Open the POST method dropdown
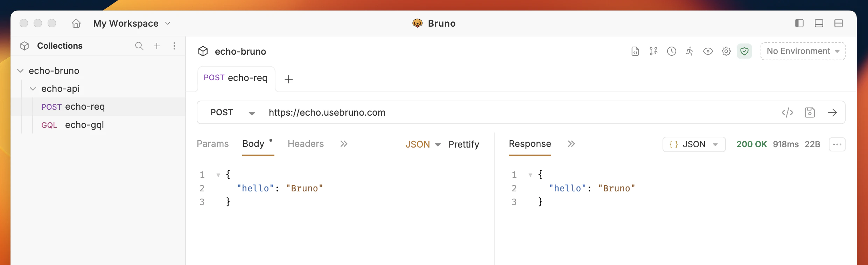The image size is (868, 265). [233, 113]
